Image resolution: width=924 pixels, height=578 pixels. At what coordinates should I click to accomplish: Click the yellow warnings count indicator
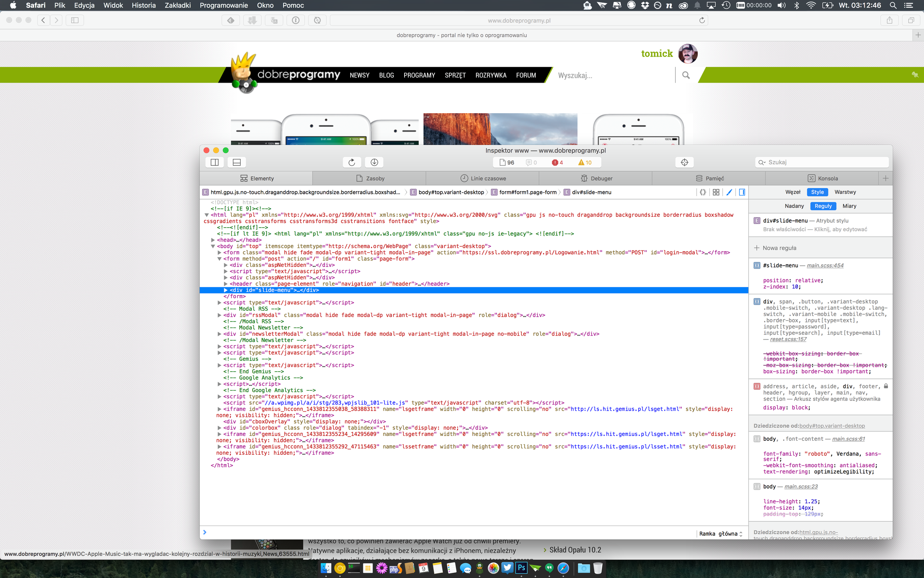585,163
